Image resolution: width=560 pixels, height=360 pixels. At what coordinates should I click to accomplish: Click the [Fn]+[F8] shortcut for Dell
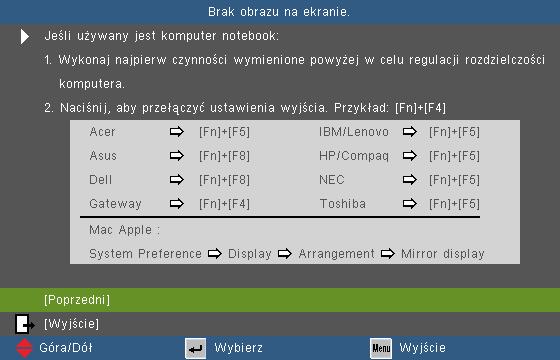[224, 180]
